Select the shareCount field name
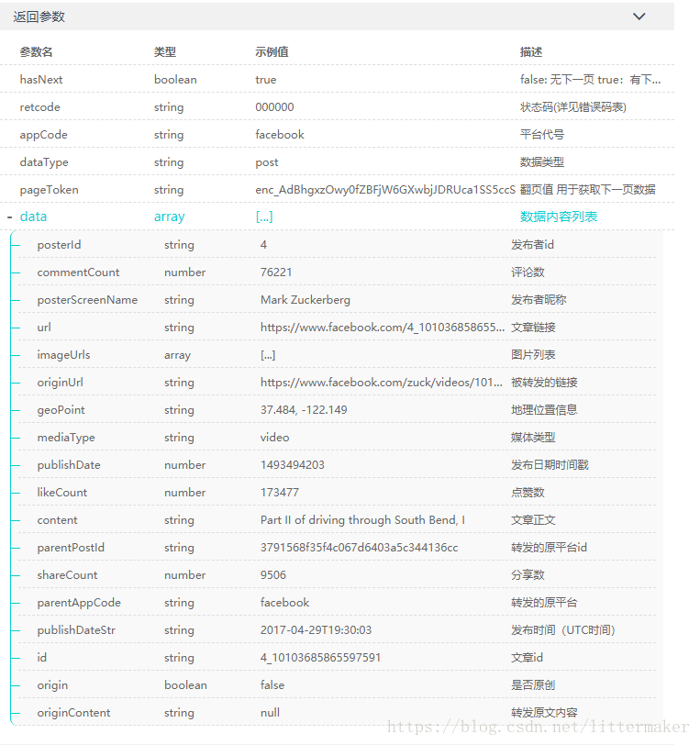Image resolution: width=700 pixels, height=745 pixels. (x=68, y=575)
